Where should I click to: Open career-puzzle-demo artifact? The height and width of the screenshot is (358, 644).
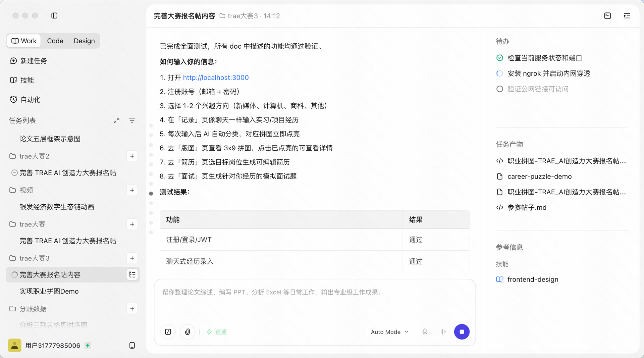[x=534, y=176]
